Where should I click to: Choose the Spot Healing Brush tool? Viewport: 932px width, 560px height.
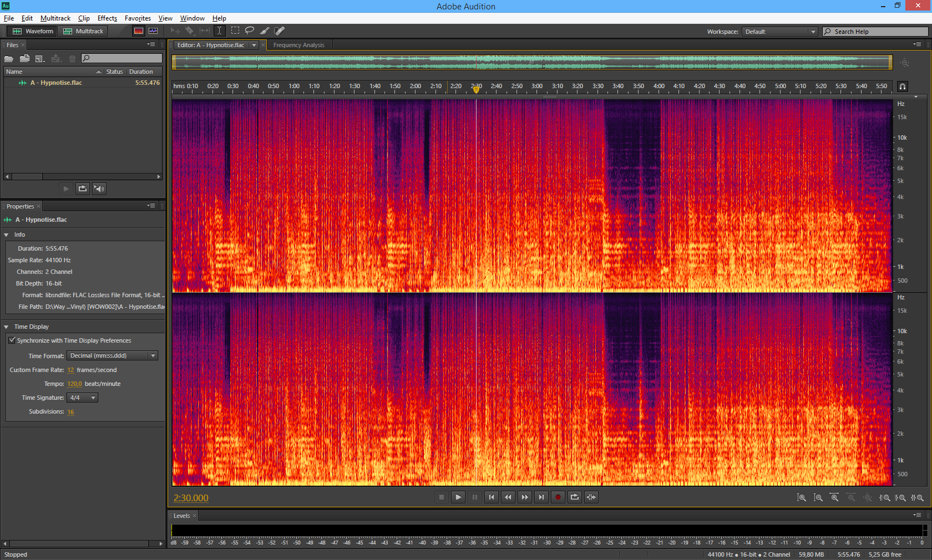click(280, 31)
